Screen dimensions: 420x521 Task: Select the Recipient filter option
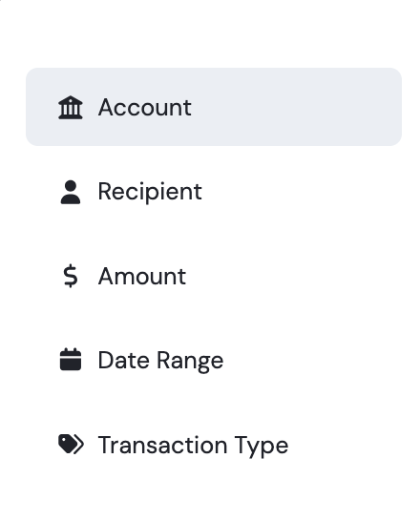click(214, 192)
